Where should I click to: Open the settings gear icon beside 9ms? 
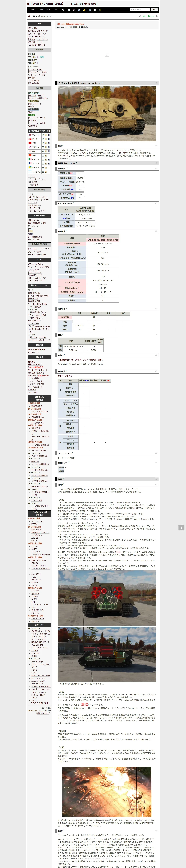pyautogui.click(x=157, y=16)
